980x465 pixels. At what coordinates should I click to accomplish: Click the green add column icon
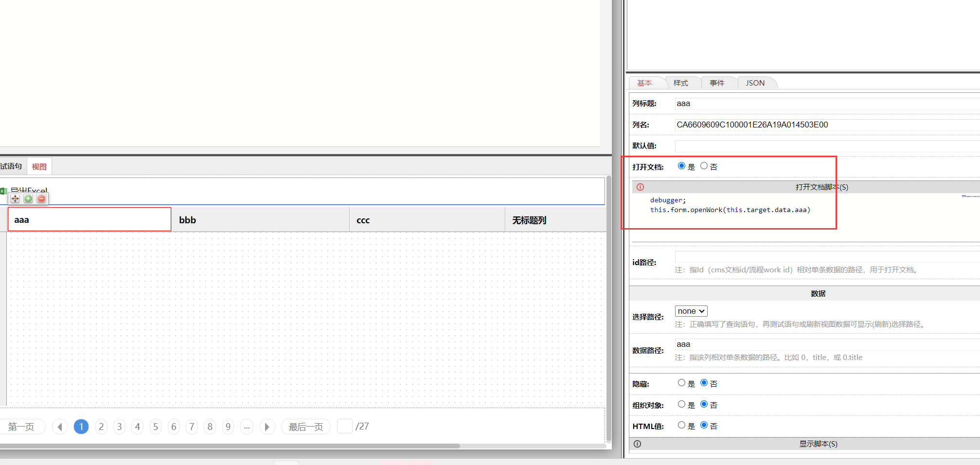point(28,198)
